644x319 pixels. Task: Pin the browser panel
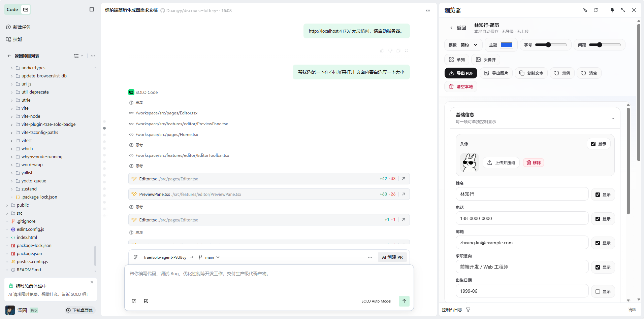(x=612, y=10)
